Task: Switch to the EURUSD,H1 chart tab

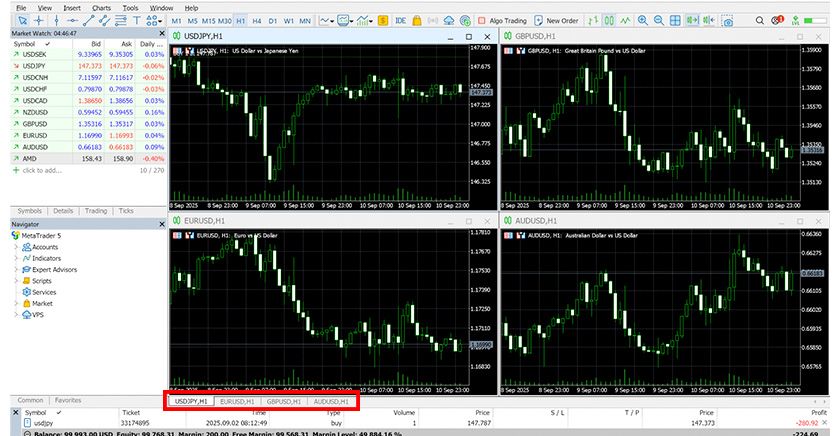Action: click(x=236, y=401)
